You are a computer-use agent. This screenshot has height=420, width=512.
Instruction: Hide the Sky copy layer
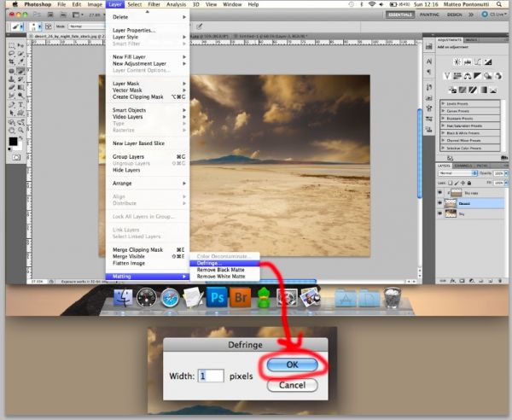439,193
